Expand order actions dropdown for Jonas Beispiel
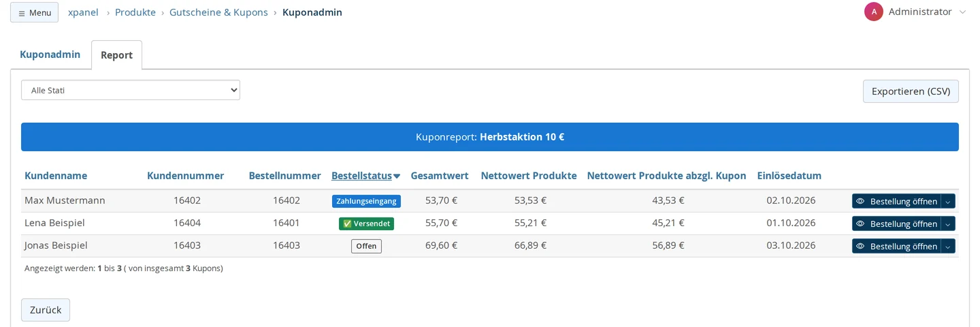The height and width of the screenshot is (327, 980). click(x=948, y=246)
